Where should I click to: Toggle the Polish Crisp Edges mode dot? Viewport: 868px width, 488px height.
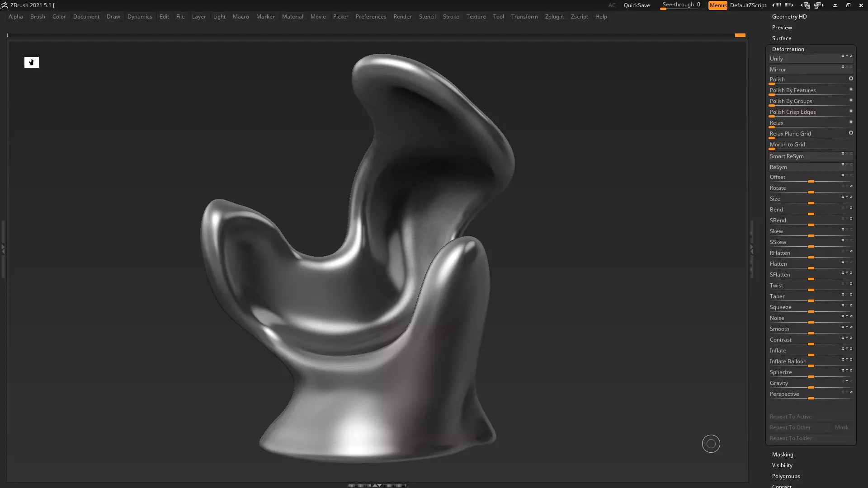(x=851, y=111)
